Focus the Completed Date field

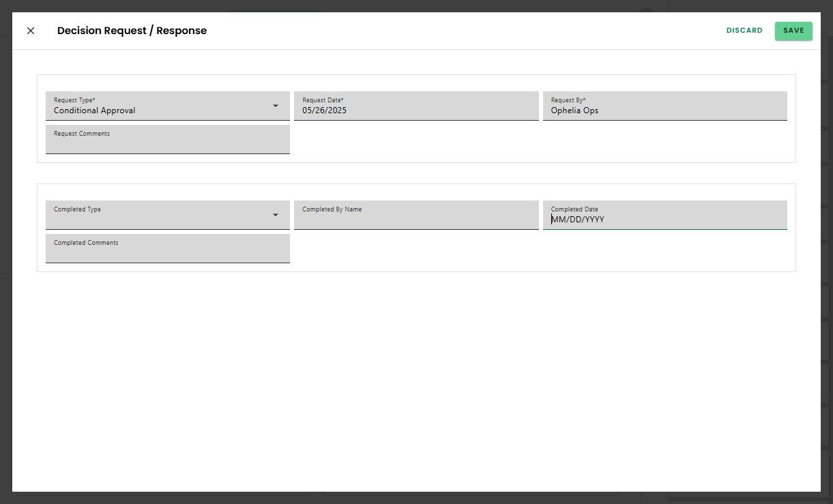coord(665,215)
